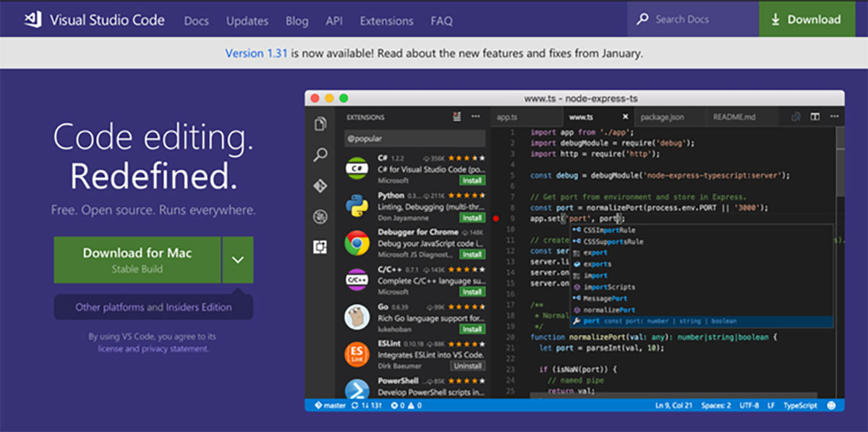
Task: Click the search magnifier icon in site header
Action: coord(642,20)
